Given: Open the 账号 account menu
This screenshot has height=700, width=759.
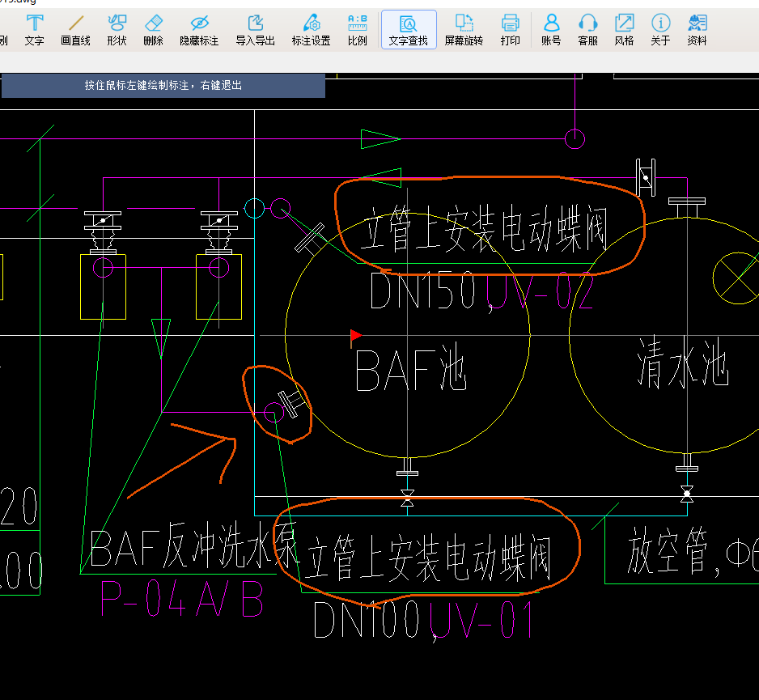Looking at the screenshot, I should (551, 30).
